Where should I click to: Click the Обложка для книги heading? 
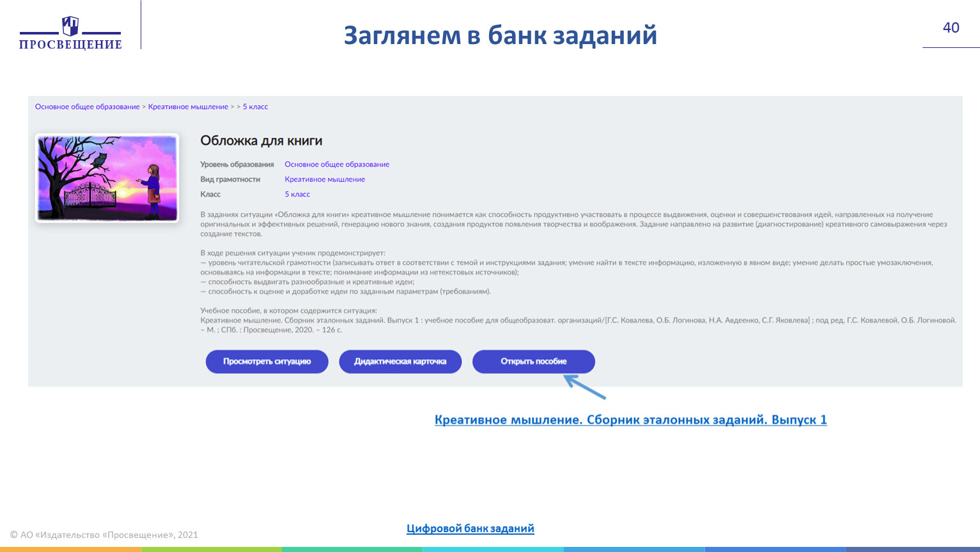pos(261,141)
